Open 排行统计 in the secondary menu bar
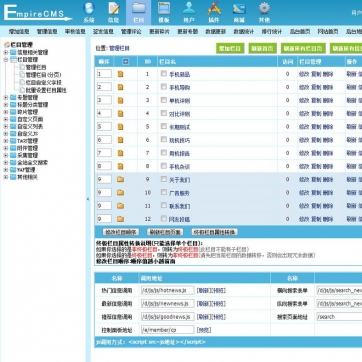This screenshot has height=362, width=362. pyautogui.click(x=271, y=32)
